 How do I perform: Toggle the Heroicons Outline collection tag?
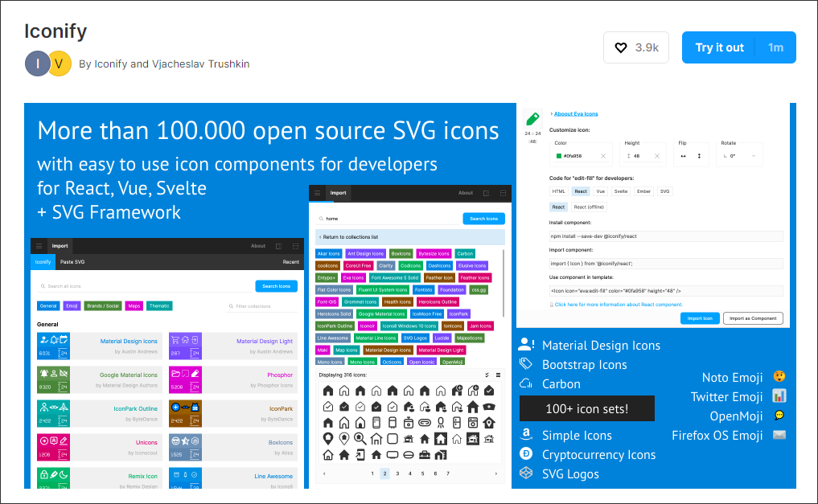(x=438, y=301)
